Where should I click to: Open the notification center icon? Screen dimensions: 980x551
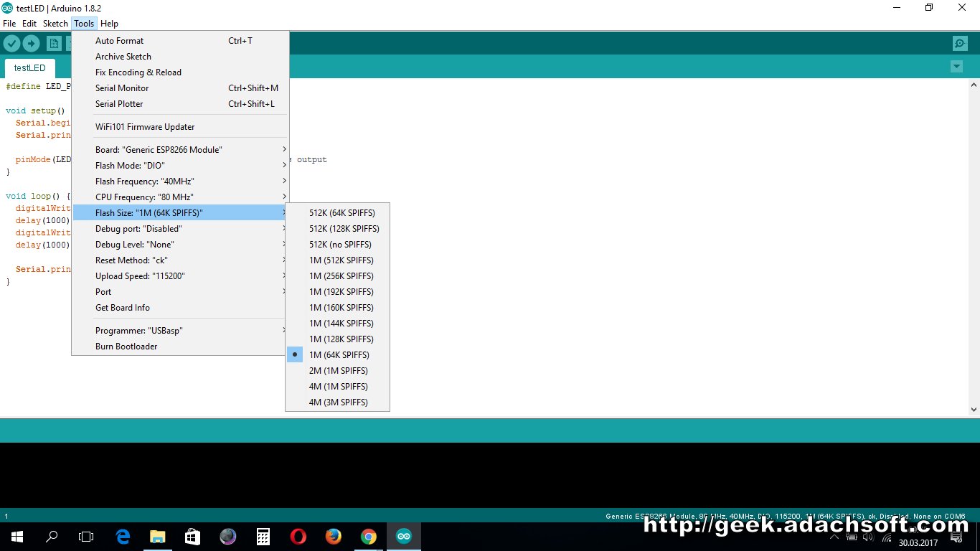956,537
